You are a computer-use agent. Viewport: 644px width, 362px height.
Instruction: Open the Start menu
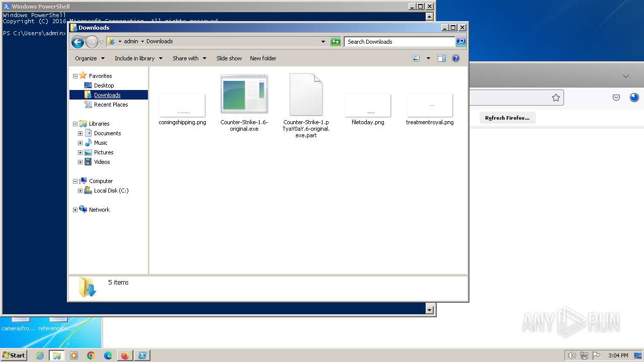[x=14, y=355]
